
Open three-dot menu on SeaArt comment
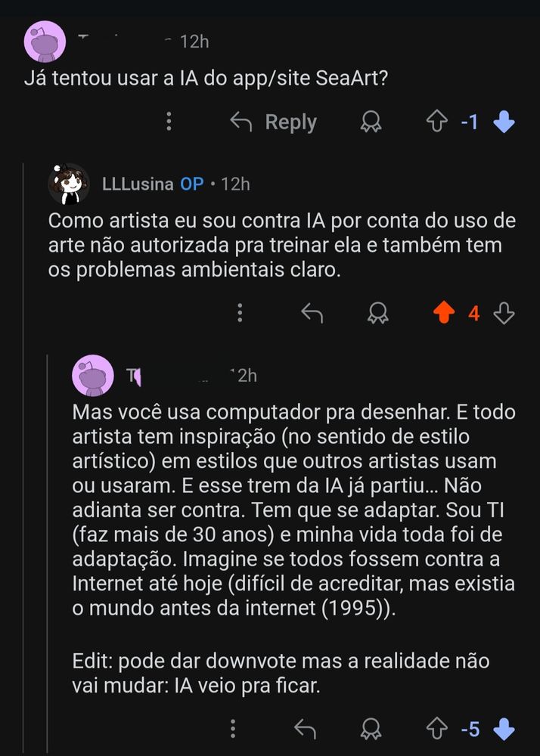tap(169, 122)
